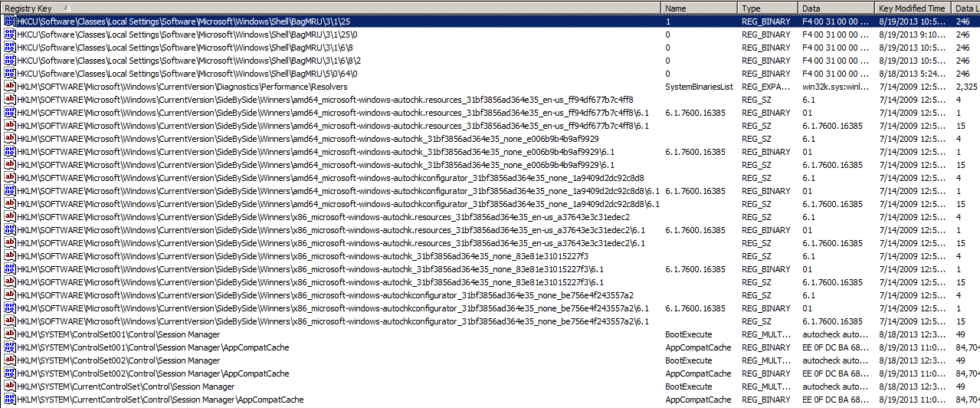Click BootExecute name in CurrentControlSet row
Viewport: 980px width, 408px height.
point(688,387)
